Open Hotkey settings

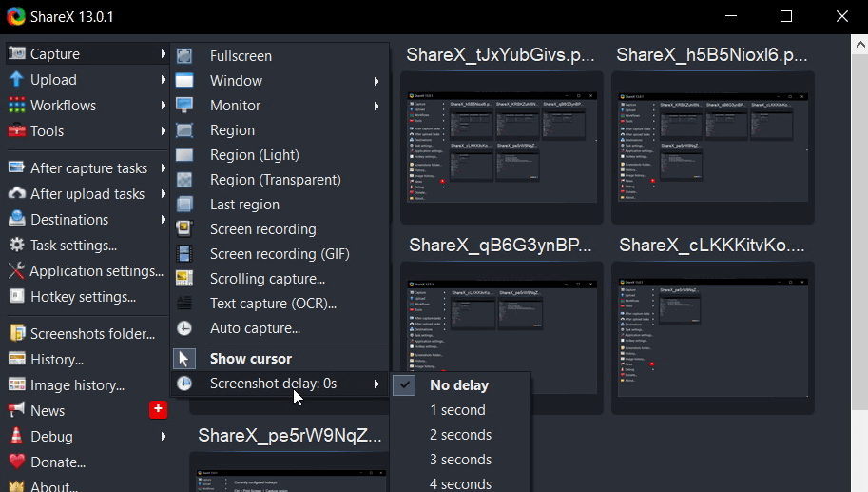coord(83,297)
